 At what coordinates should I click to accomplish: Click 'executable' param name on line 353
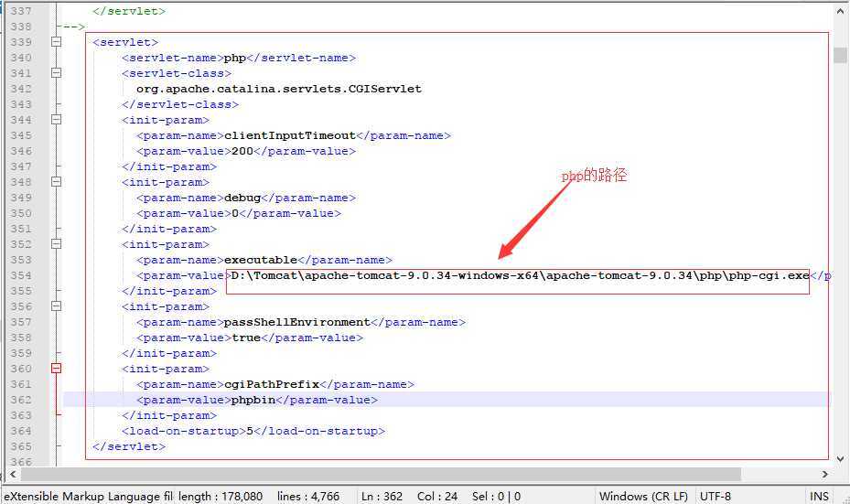[261, 260]
